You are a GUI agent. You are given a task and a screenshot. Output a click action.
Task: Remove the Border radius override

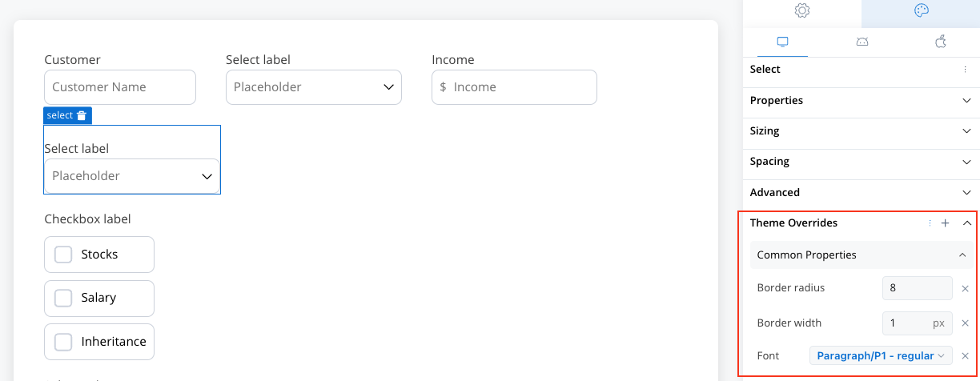tap(965, 289)
